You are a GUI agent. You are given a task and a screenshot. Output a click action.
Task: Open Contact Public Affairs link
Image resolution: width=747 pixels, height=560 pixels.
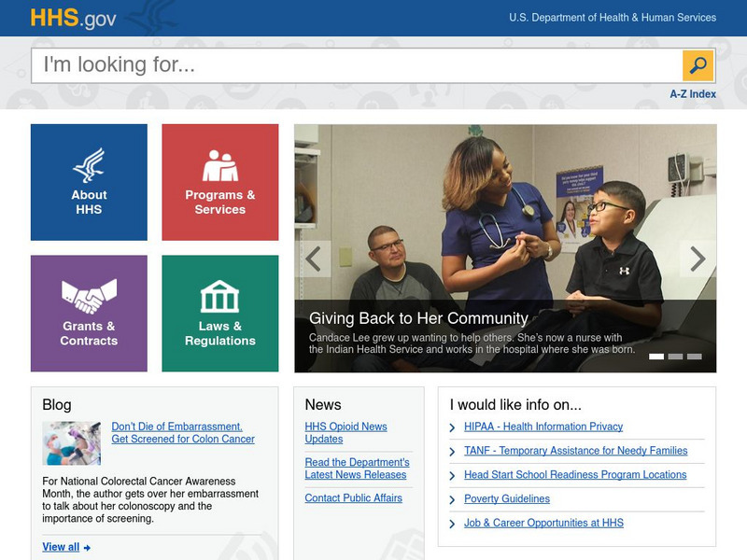354,498
